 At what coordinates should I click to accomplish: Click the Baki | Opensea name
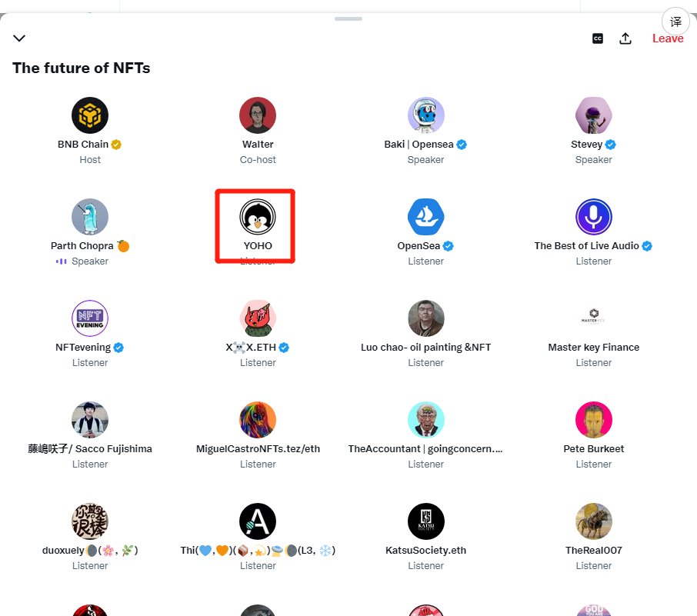pos(419,145)
